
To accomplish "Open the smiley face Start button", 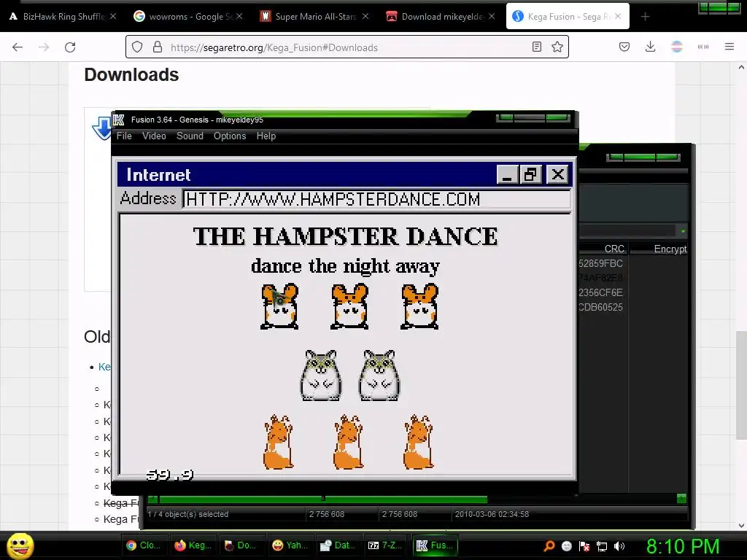I will coord(20,545).
